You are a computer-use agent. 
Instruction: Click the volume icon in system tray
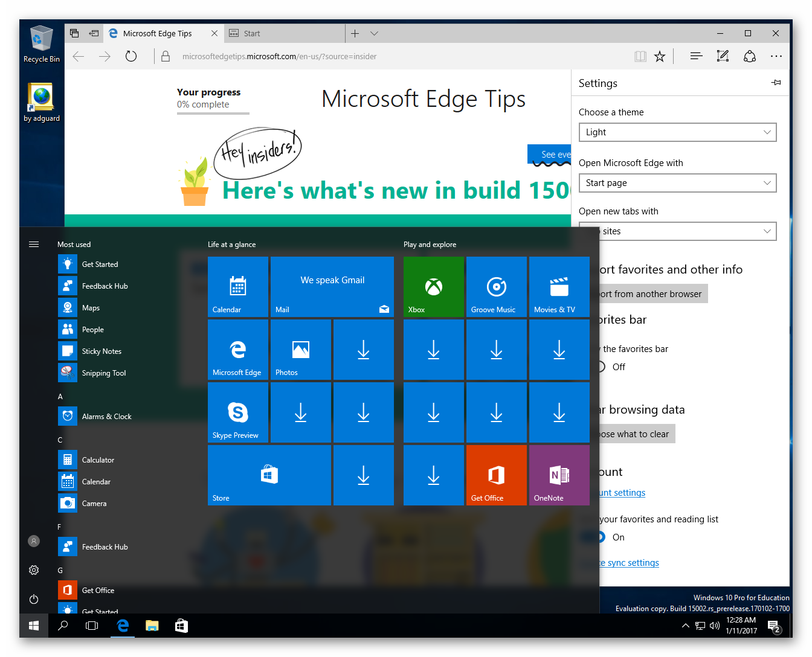714,626
